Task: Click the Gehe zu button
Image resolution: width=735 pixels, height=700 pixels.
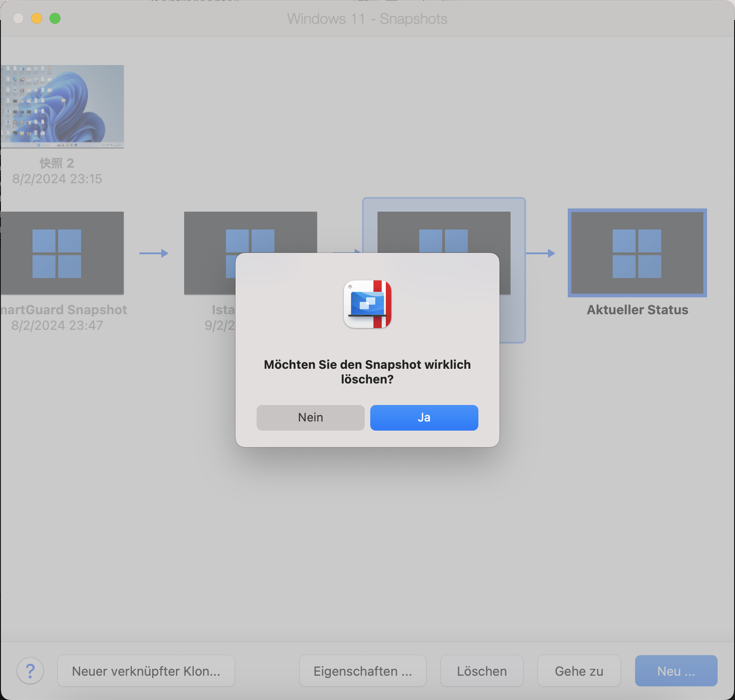Action: click(579, 671)
